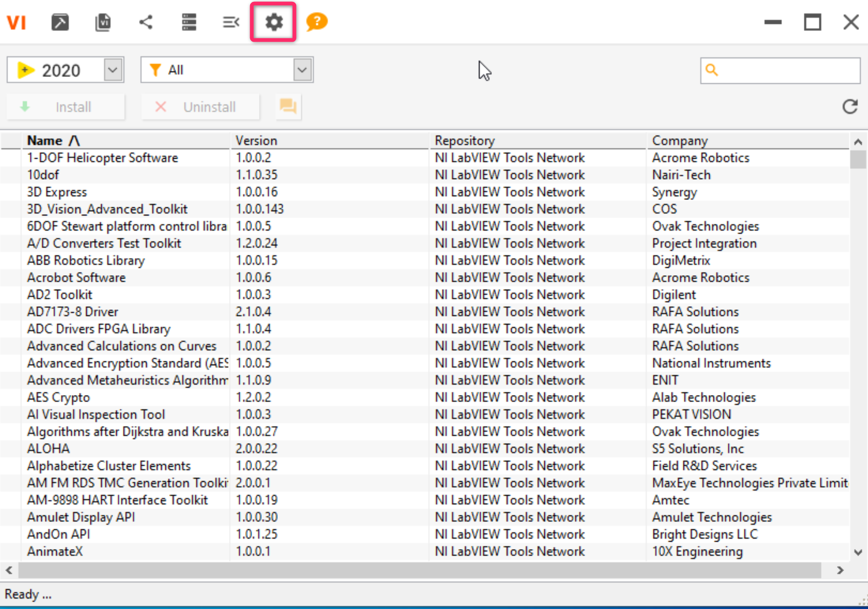The image size is (868, 609).
Task: Click the VI package file icon
Action: click(103, 22)
